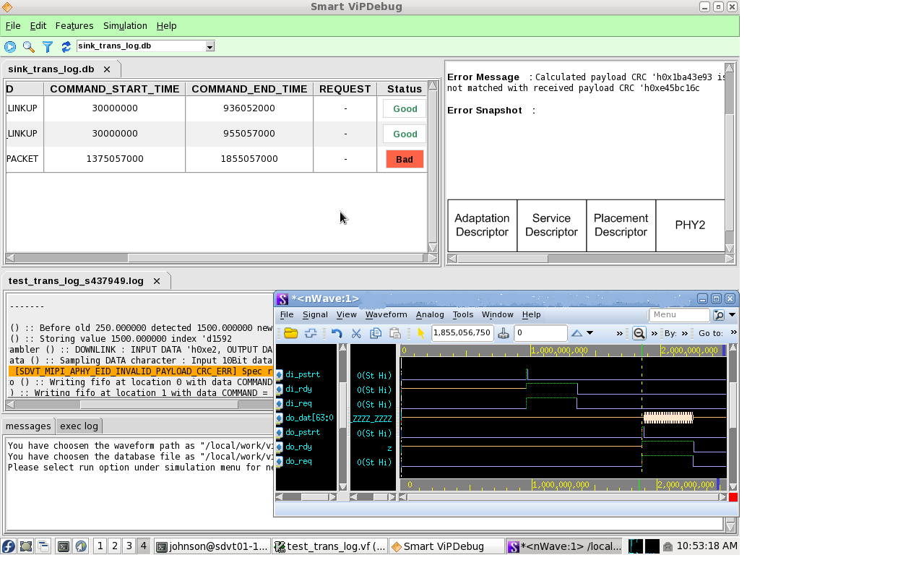Click the Placement Descriptor box
The height and width of the screenshot is (568, 924).
click(x=621, y=225)
